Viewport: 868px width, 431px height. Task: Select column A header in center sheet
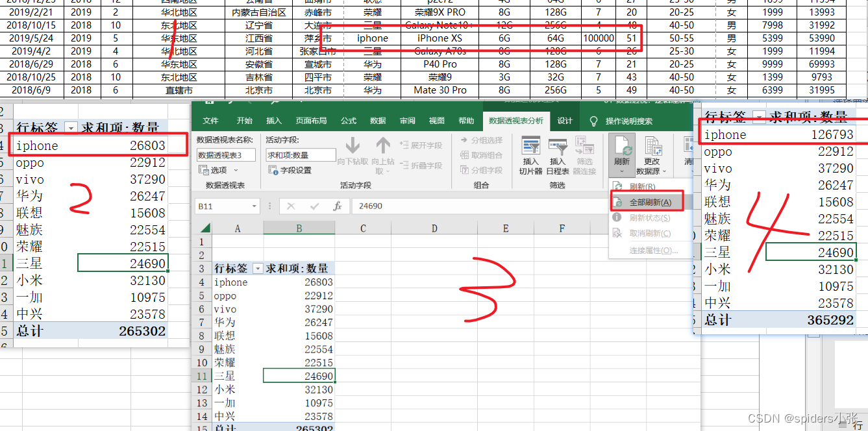pos(238,228)
